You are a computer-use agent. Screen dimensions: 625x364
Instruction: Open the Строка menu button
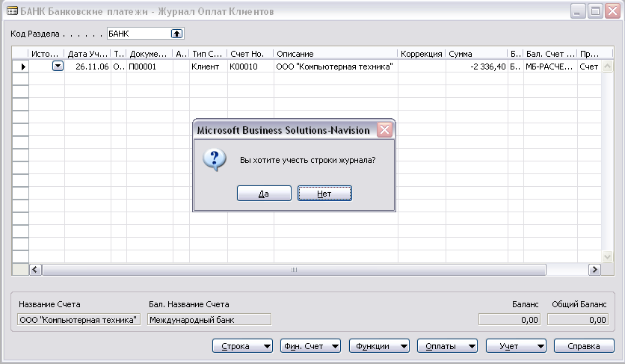[242, 346]
